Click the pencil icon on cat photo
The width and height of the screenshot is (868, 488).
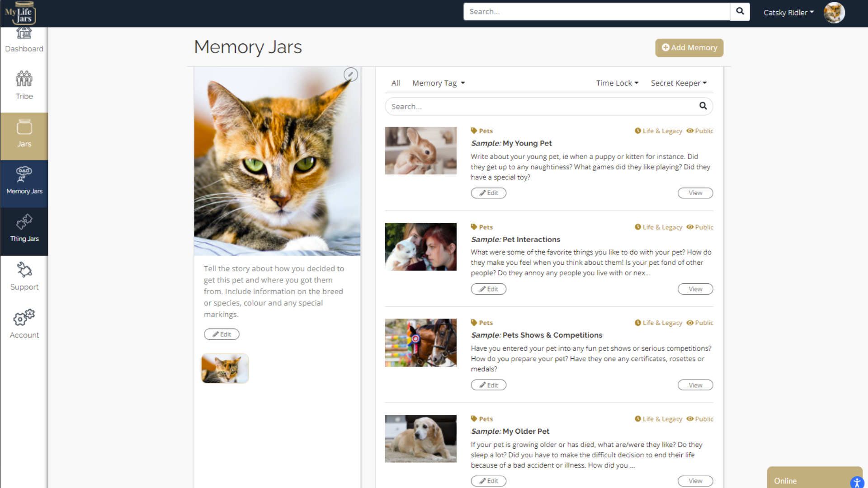pos(350,75)
